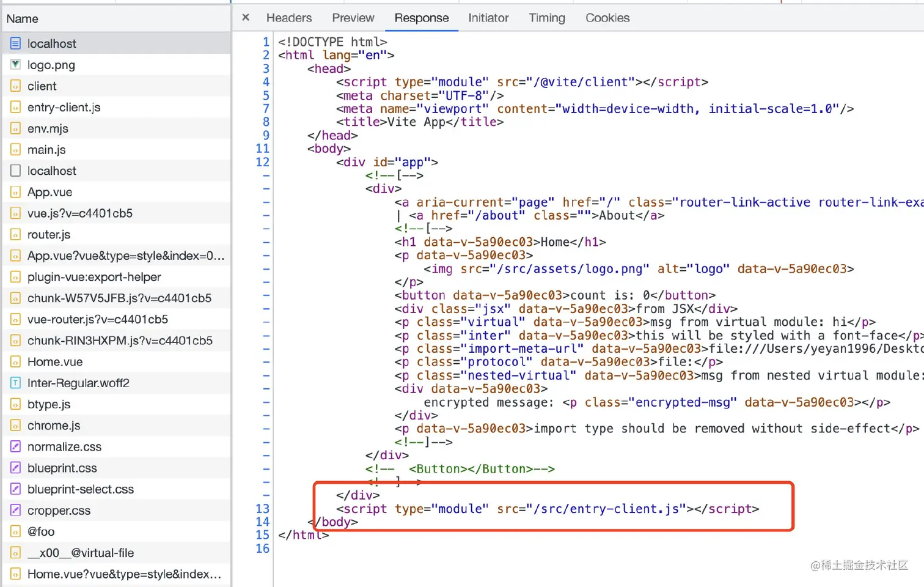924x587 pixels.
Task: Click the stylesheet icon beside blueprint-select.css
Action: (x=16, y=489)
